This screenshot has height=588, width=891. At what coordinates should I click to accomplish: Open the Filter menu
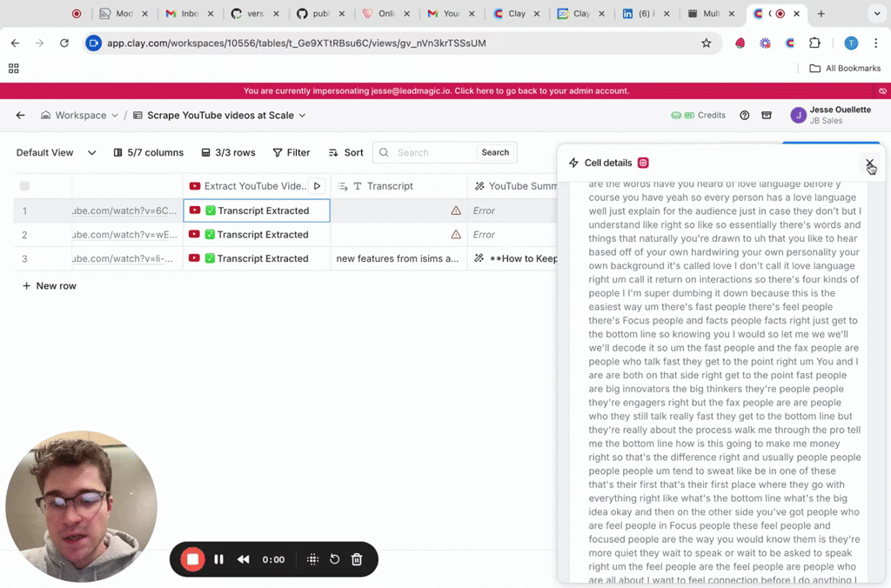(x=291, y=152)
